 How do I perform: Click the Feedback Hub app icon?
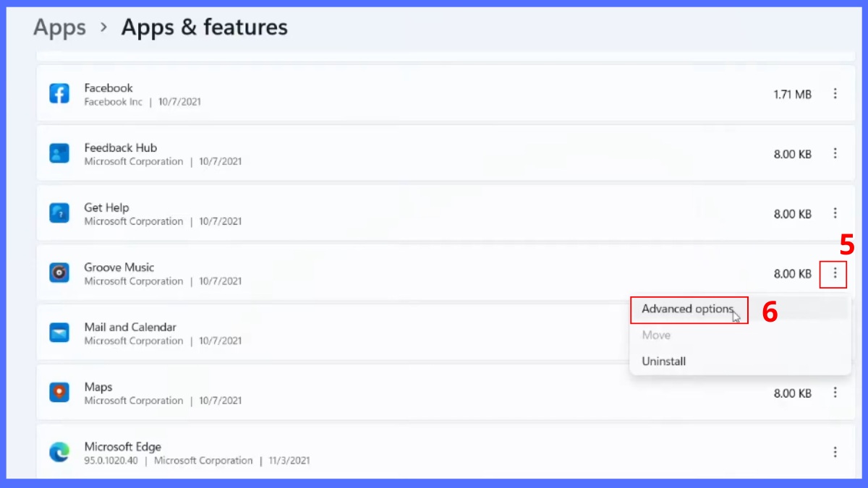pos(59,153)
